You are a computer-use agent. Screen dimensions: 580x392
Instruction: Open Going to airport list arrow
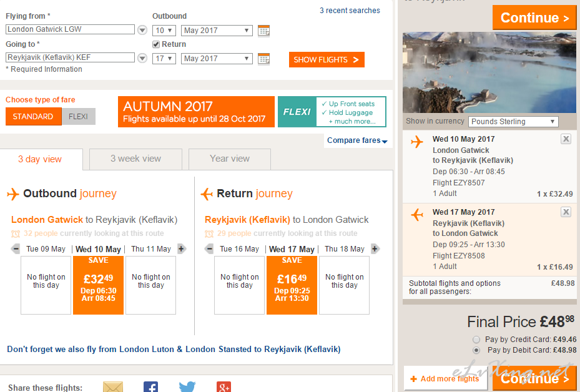(142, 58)
